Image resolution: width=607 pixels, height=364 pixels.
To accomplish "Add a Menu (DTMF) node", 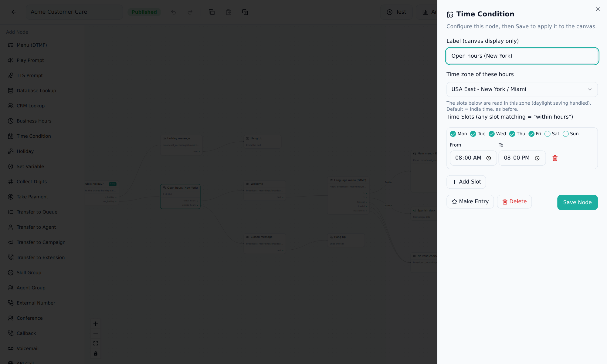I will [42, 45].
